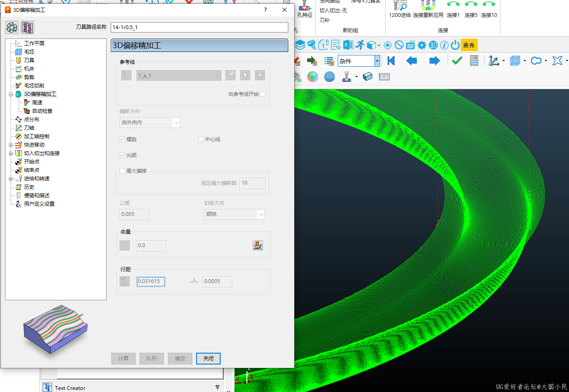Click the help question mark in dialog
The height and width of the screenshot is (392, 569).
pyautogui.click(x=265, y=10)
